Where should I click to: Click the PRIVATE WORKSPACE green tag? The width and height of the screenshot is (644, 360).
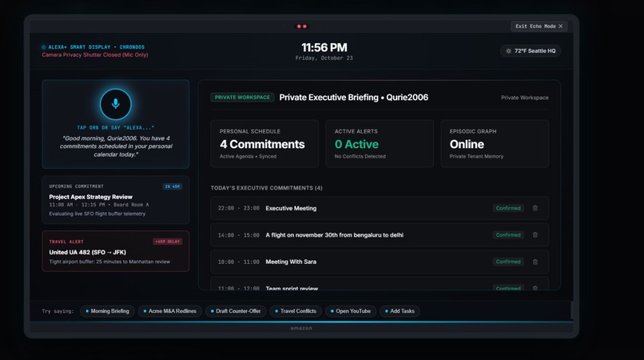[242, 98]
